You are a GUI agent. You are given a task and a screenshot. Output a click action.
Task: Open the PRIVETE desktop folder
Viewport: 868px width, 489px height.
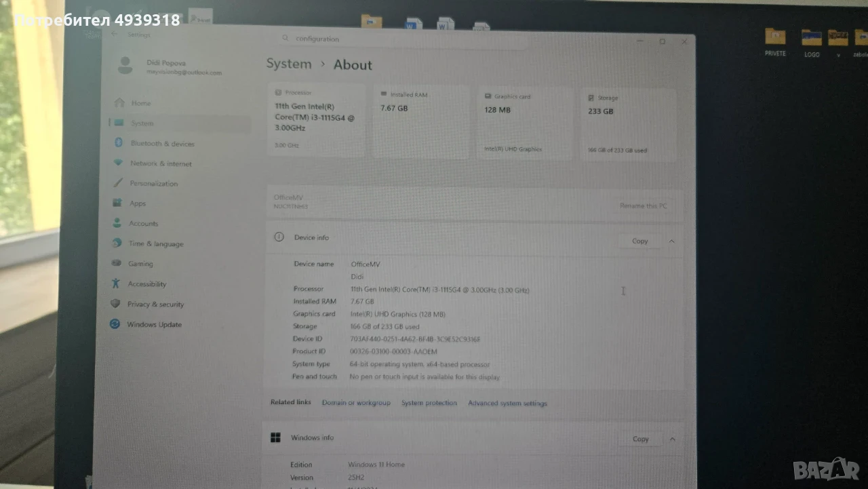coord(775,42)
